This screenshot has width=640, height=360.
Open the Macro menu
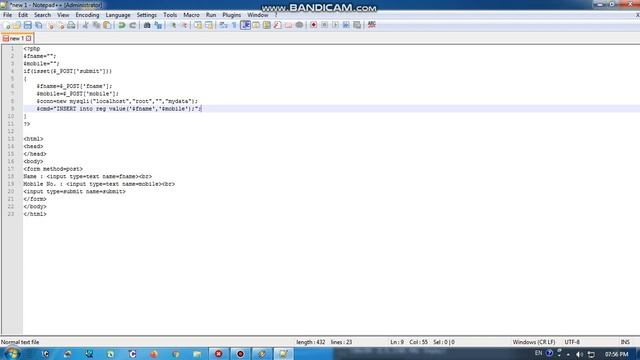191,15
